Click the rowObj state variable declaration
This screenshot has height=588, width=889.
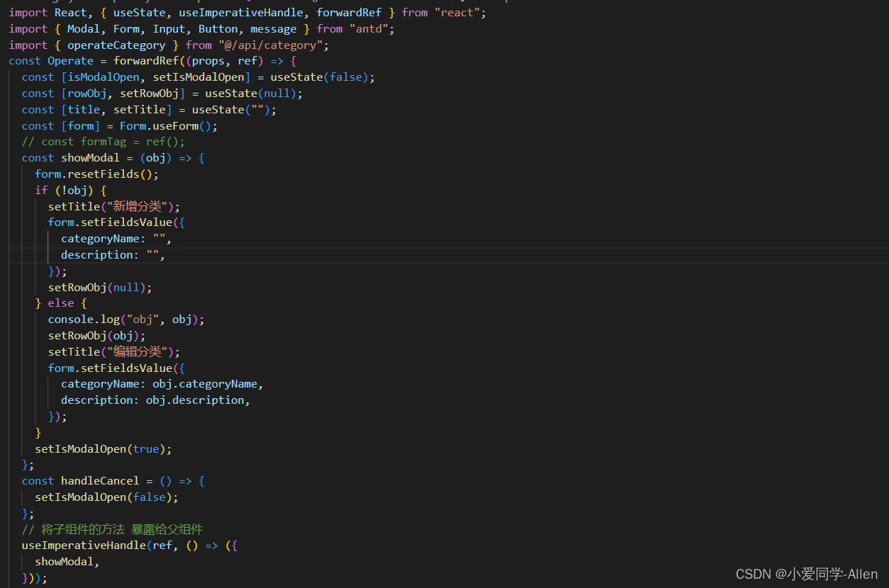point(87,93)
